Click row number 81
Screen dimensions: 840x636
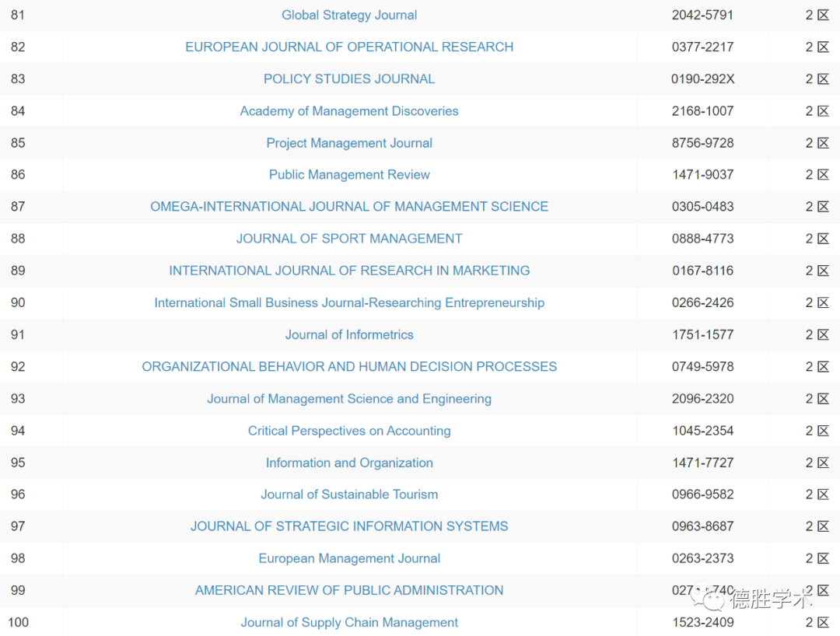18,15
